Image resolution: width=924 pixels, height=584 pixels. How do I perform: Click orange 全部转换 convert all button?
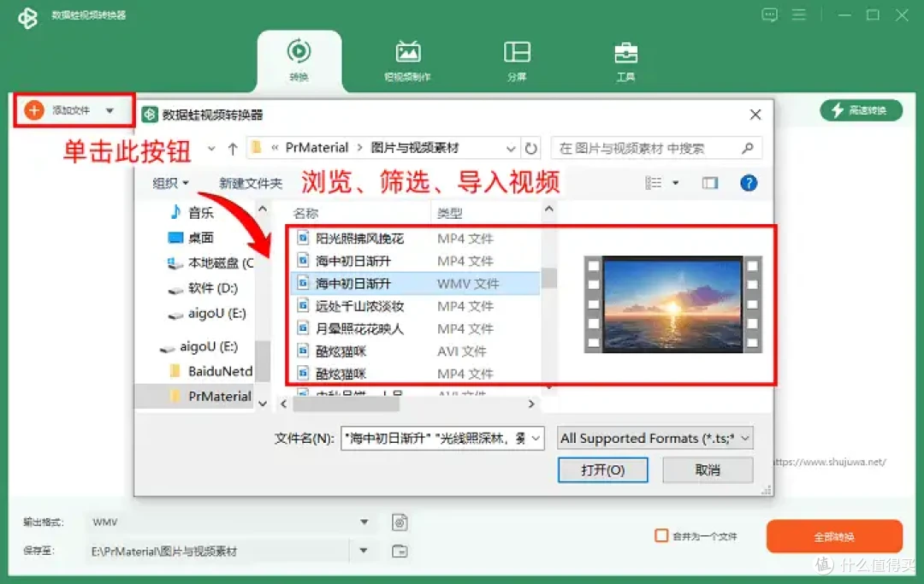point(834,536)
